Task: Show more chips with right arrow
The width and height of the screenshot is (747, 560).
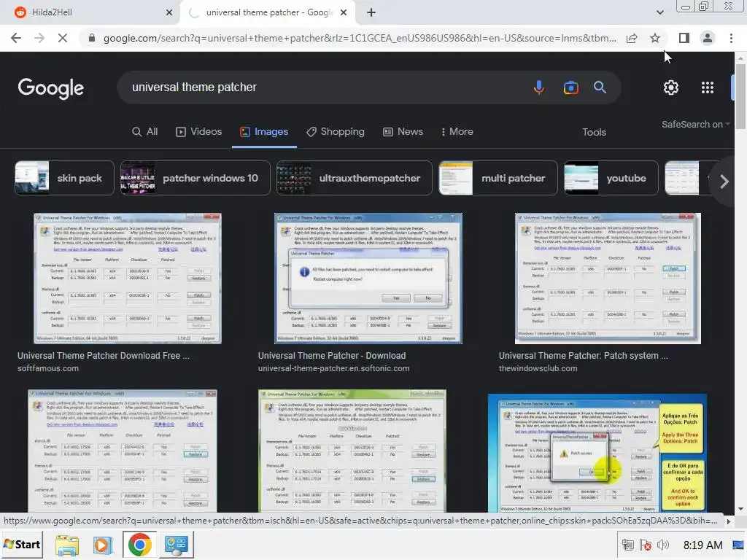Action: [x=724, y=182]
